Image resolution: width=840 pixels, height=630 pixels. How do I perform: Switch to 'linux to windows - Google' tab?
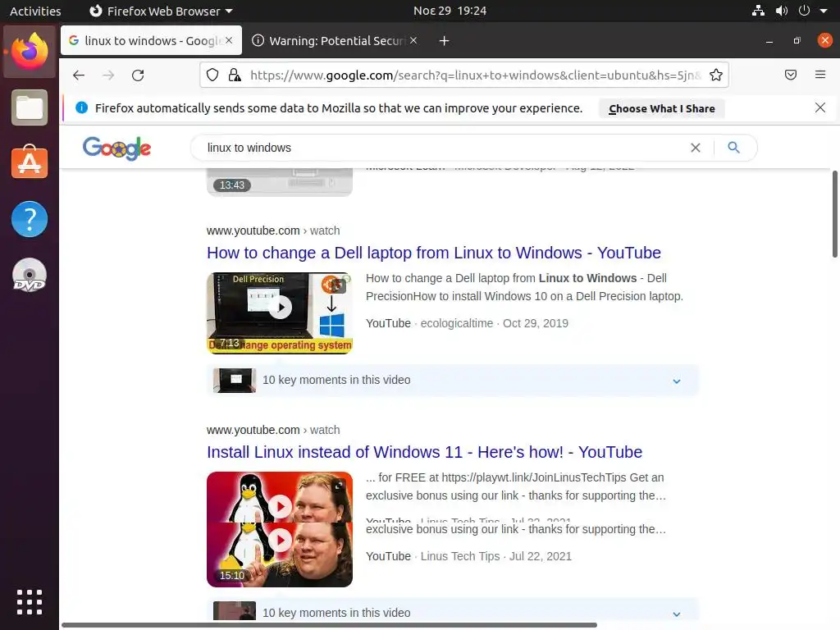(152, 40)
